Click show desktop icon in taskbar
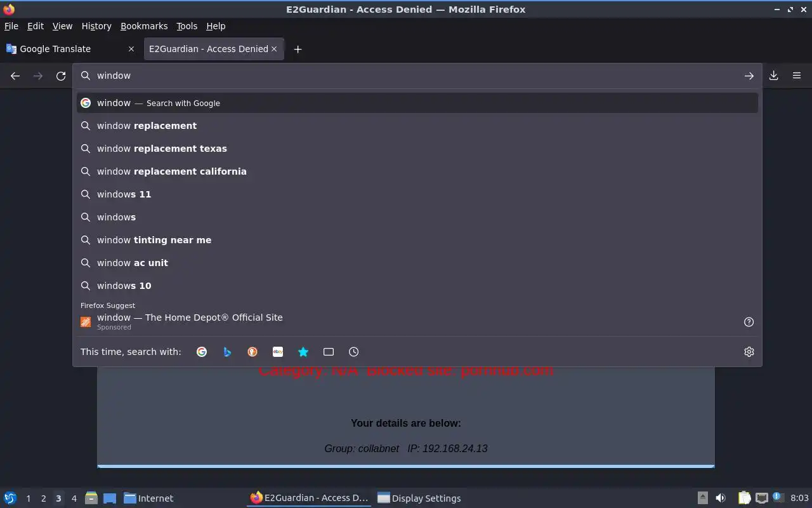 pyautogui.click(x=110, y=498)
